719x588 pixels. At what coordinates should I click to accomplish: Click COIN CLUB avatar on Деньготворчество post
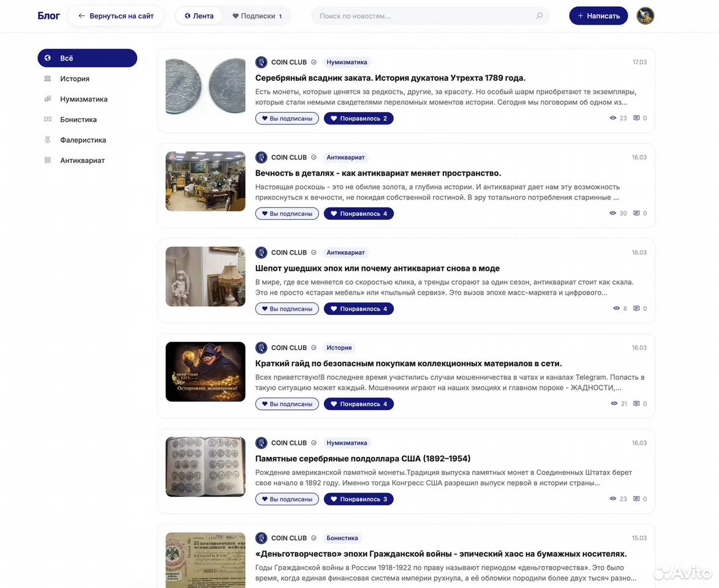262,538
